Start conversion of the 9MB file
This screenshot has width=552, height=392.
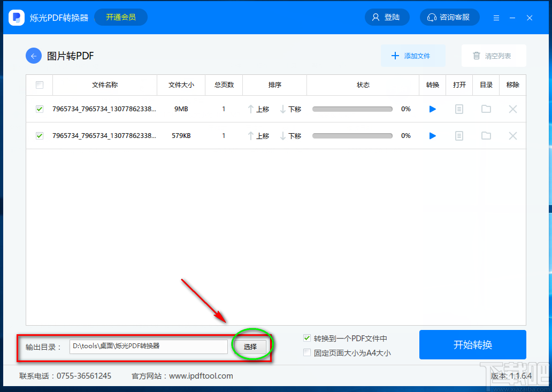pyautogui.click(x=433, y=109)
